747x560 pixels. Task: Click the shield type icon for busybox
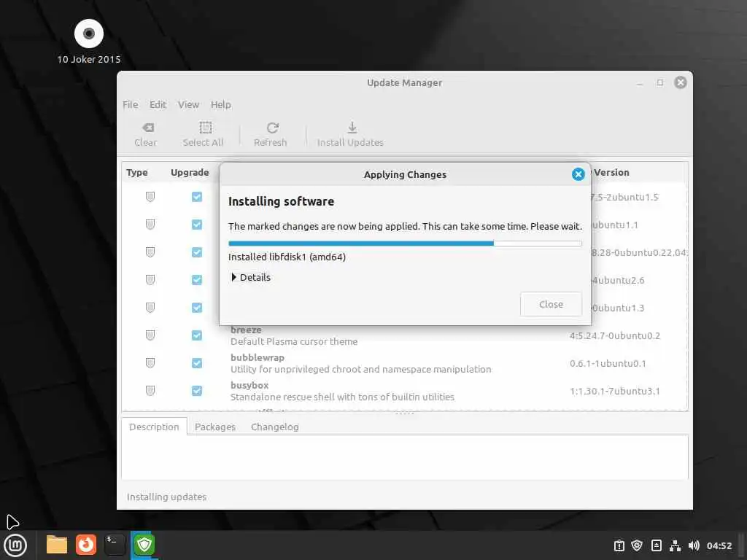coord(150,391)
